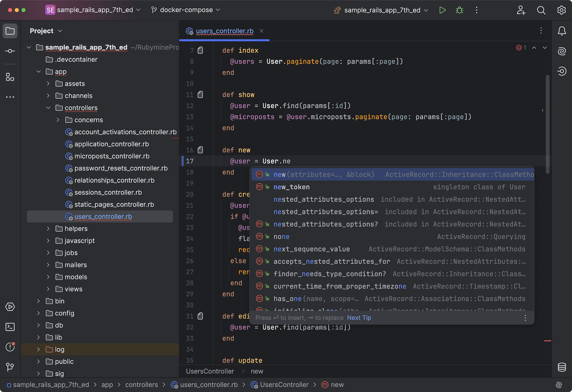Close the users_controller.rb tab
572x392 pixels.
click(261, 31)
